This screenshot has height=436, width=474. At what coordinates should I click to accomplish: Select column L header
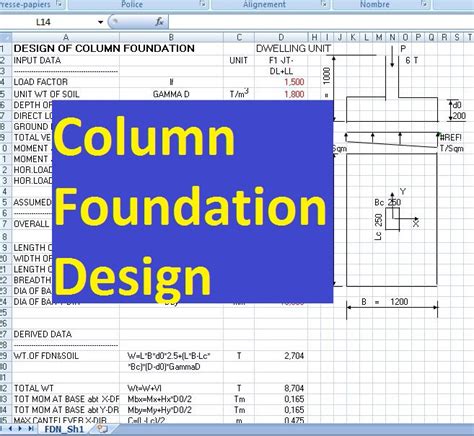[x=366, y=37]
